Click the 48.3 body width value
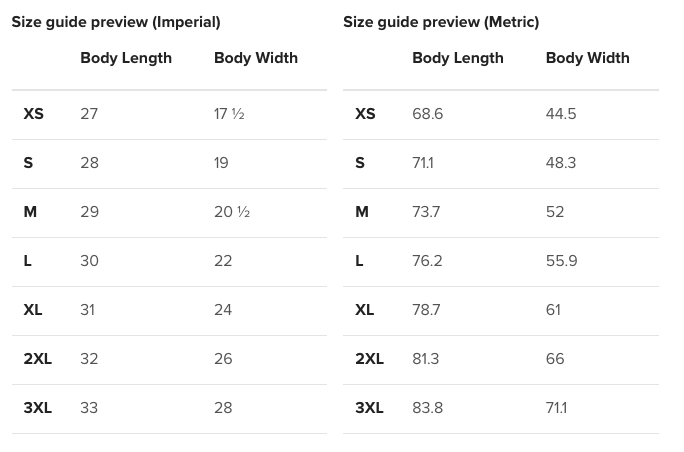684x452 pixels. [561, 163]
